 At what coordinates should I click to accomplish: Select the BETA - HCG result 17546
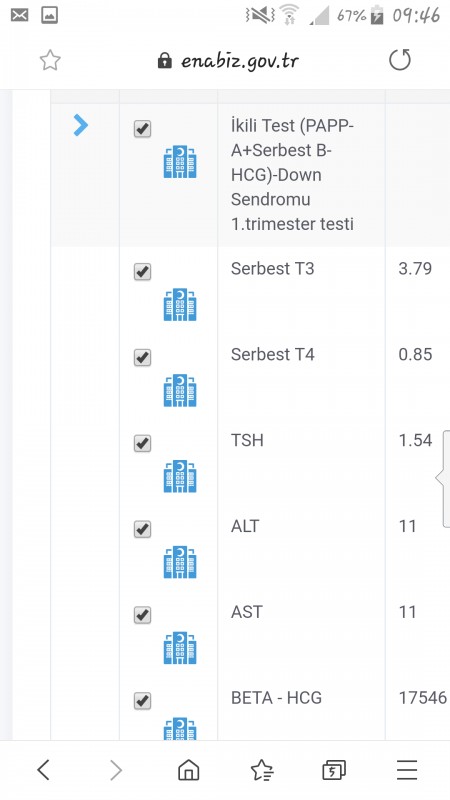422,697
